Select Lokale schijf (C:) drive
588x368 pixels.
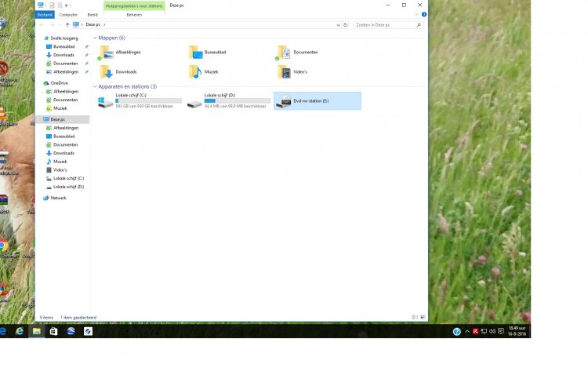[x=140, y=101]
